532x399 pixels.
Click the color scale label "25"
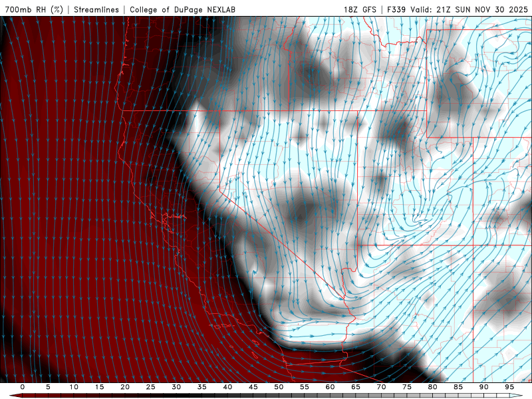151,387
